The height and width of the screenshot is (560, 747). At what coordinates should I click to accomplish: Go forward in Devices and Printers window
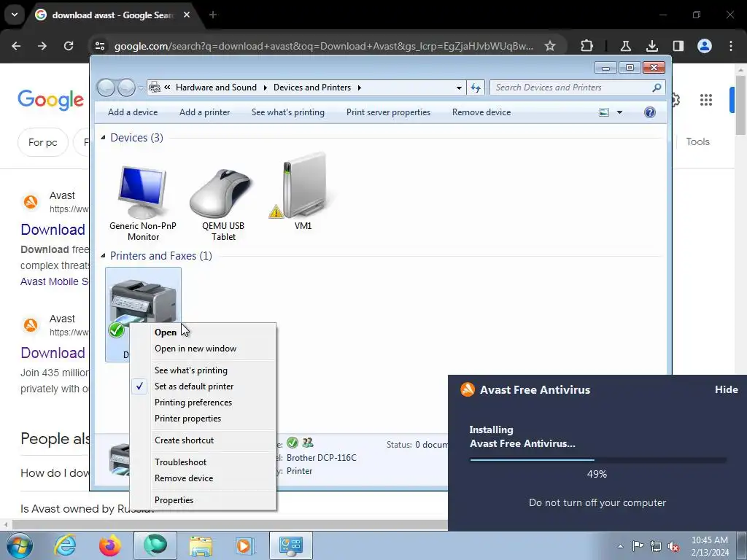coord(126,87)
